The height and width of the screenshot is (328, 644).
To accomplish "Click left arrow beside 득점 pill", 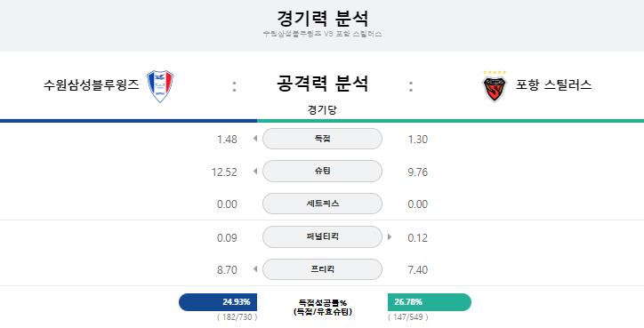I will click(x=255, y=139).
